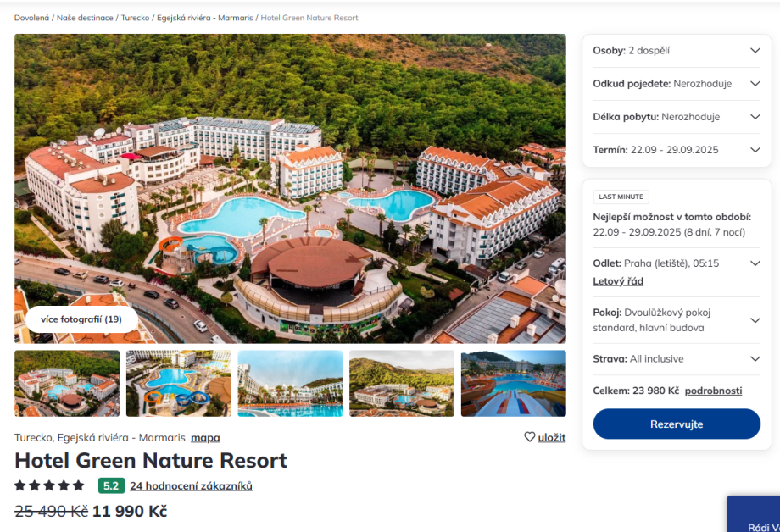780x532 pixels.
Task: Go to Naše destinace breadcrumb
Action: pos(85,18)
